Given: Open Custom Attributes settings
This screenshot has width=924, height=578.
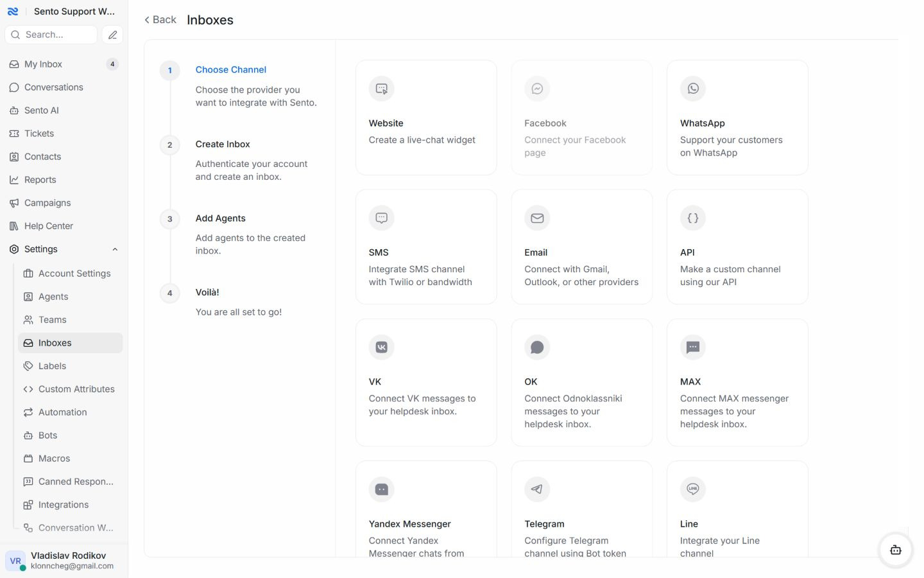Looking at the screenshot, I should point(71,389).
